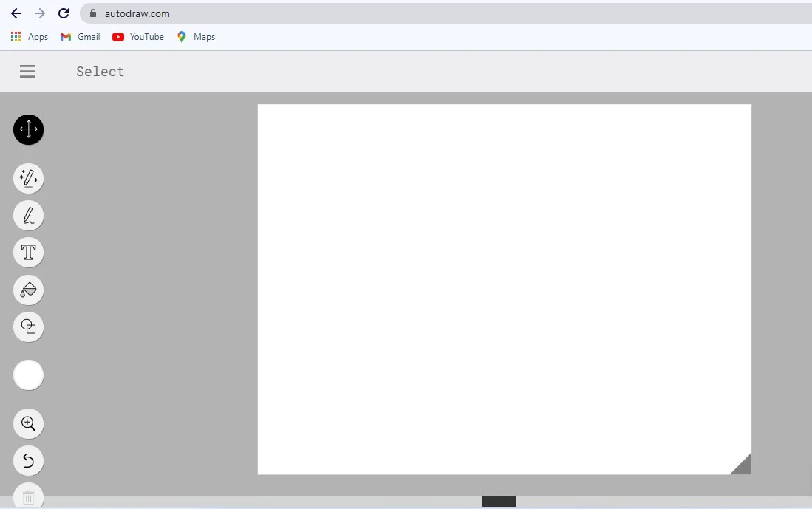
Task: Activate the Zoom magnifier tool
Action: (28, 423)
